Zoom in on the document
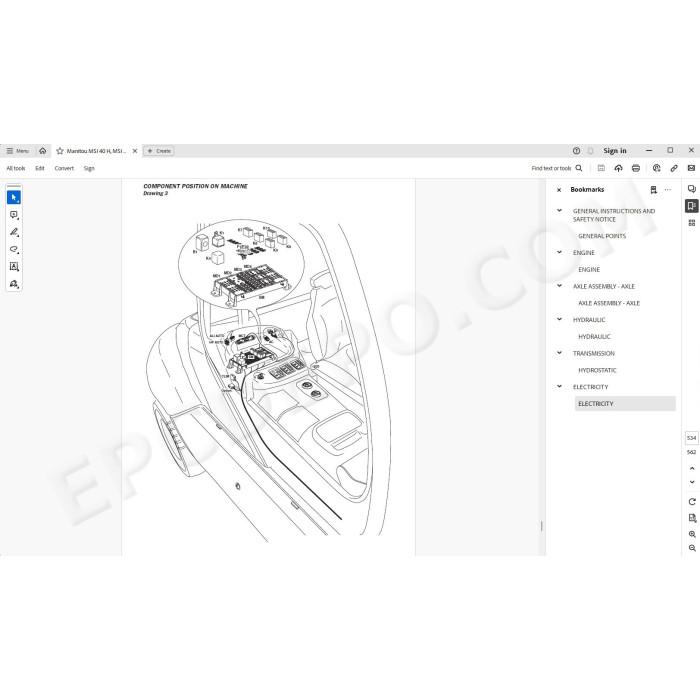 [x=692, y=534]
